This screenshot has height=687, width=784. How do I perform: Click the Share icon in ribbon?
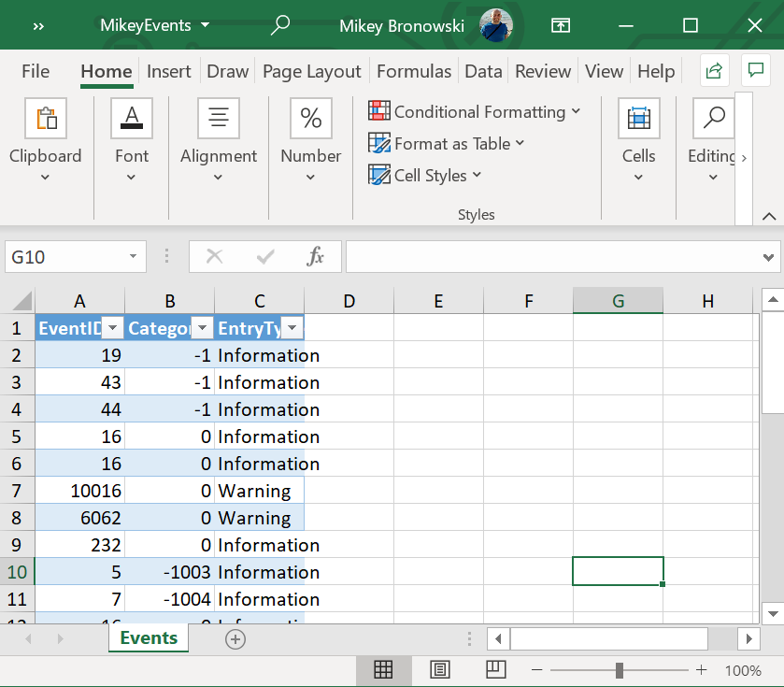tap(715, 71)
